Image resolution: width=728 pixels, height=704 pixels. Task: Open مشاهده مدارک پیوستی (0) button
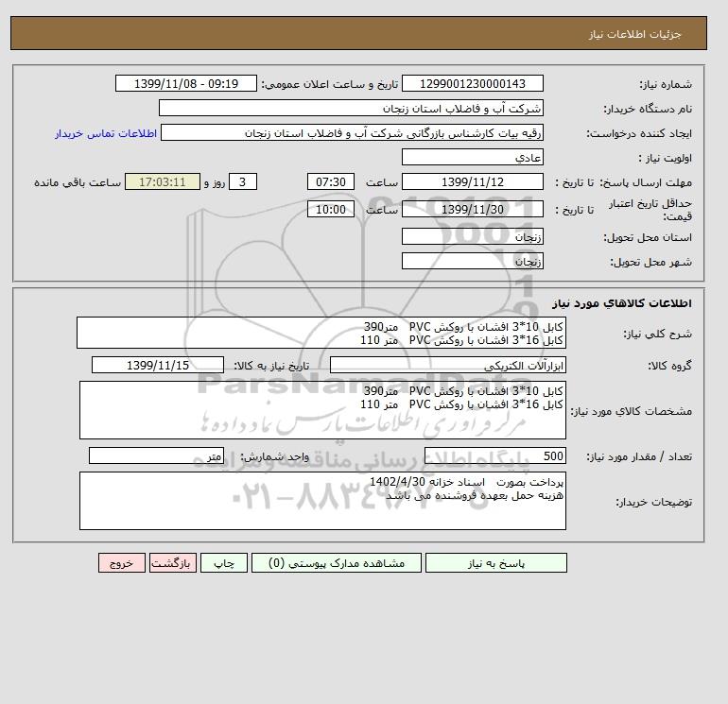coord(337,563)
